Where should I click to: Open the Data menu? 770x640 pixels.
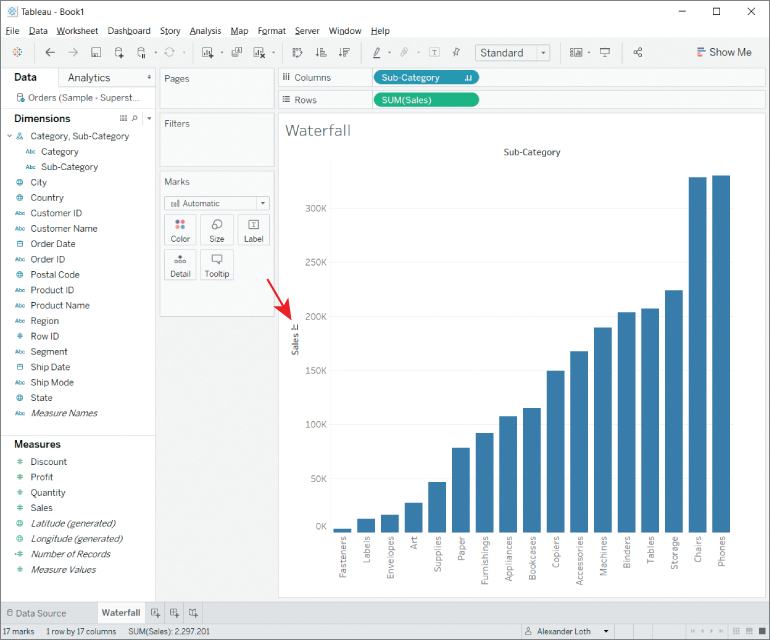click(x=38, y=31)
